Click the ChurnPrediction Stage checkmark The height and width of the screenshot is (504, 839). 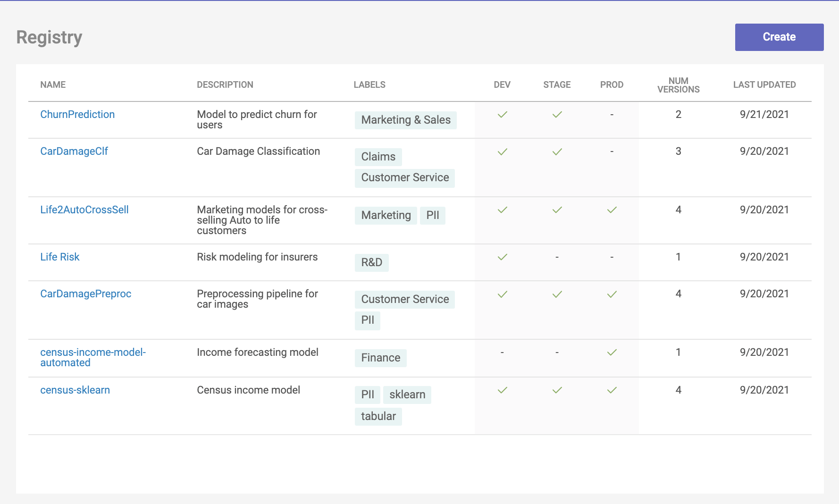(557, 114)
